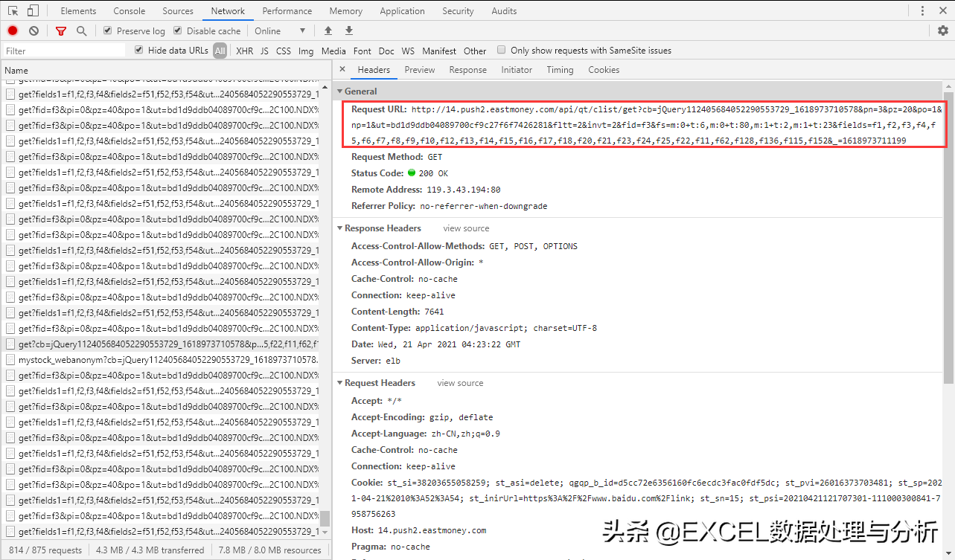Filter requests by WS type
This screenshot has height=560, width=955.
[x=408, y=51]
